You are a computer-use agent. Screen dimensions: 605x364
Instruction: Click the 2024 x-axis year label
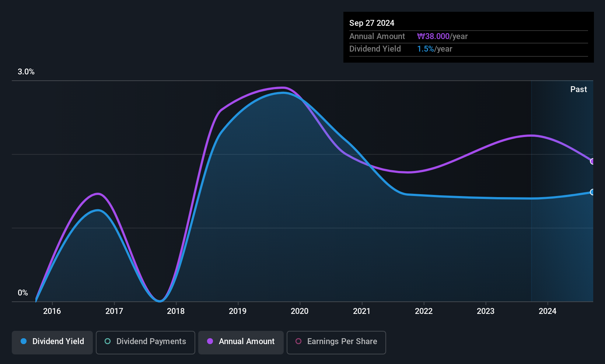548,311
